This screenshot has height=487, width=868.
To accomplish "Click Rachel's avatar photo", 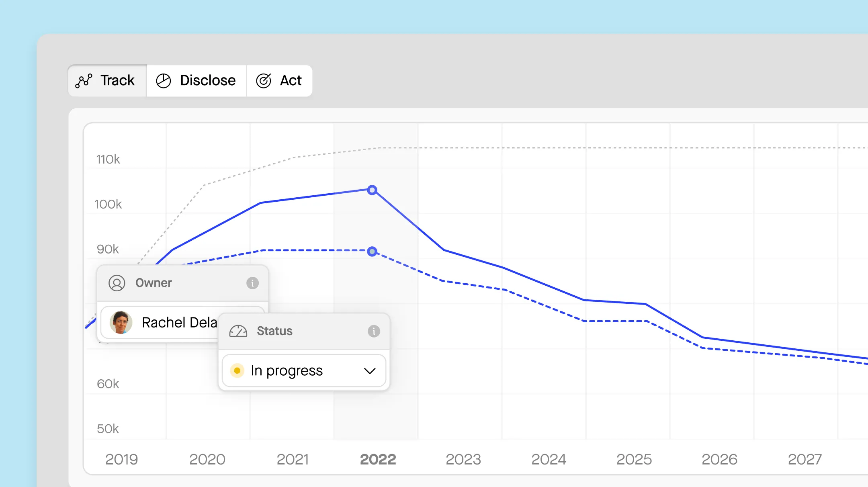I will 121,322.
